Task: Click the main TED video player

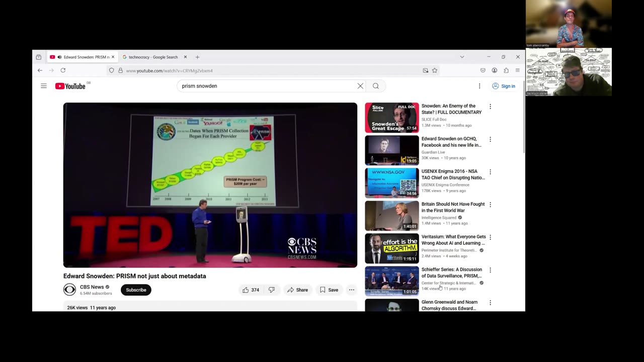Action: tap(210, 185)
